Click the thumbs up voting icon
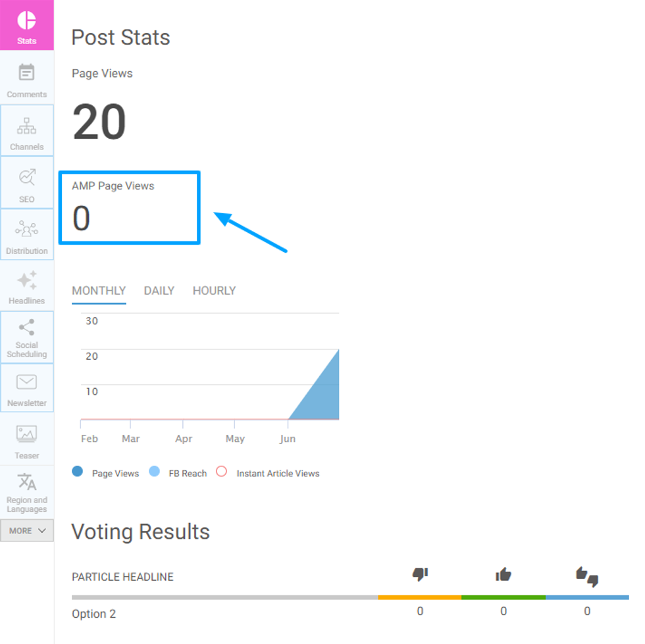 (503, 575)
